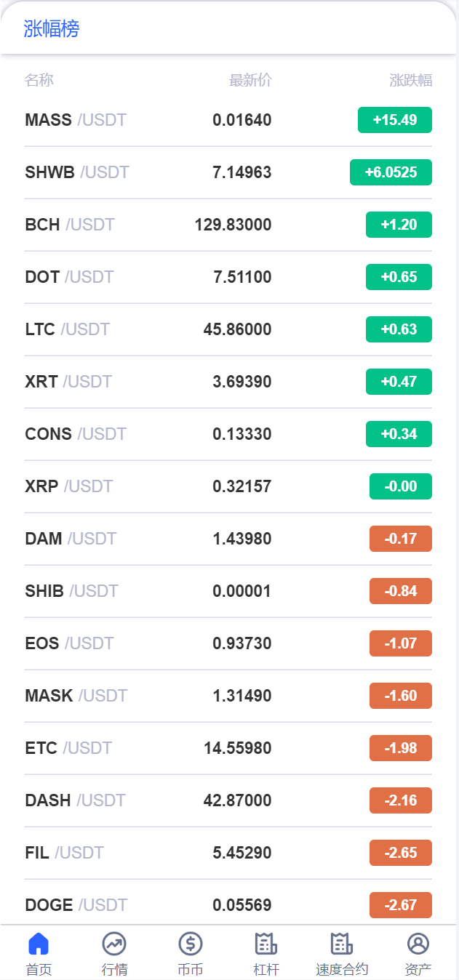Tap the -0.17 red DAM badge
This screenshot has width=459, height=980.
[x=401, y=539]
